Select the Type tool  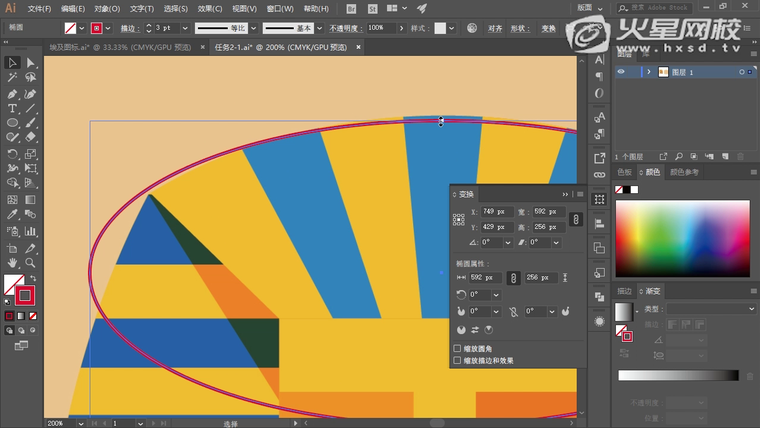pos(13,108)
